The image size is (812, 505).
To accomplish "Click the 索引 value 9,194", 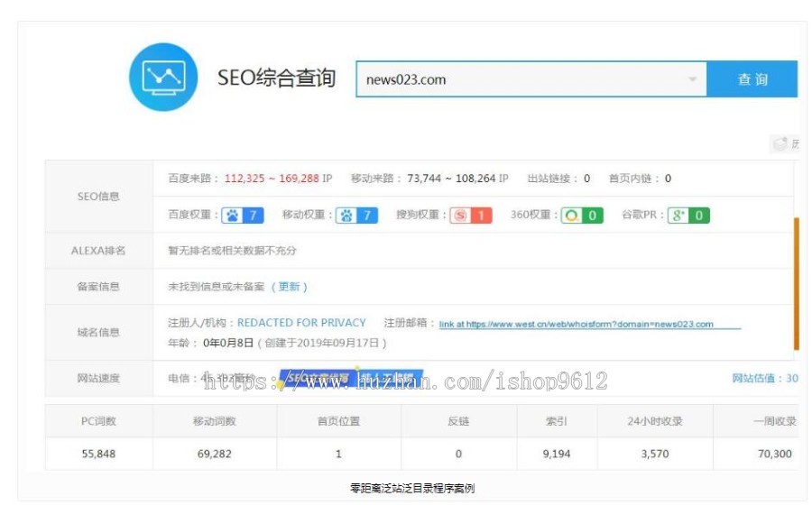I will (557, 454).
